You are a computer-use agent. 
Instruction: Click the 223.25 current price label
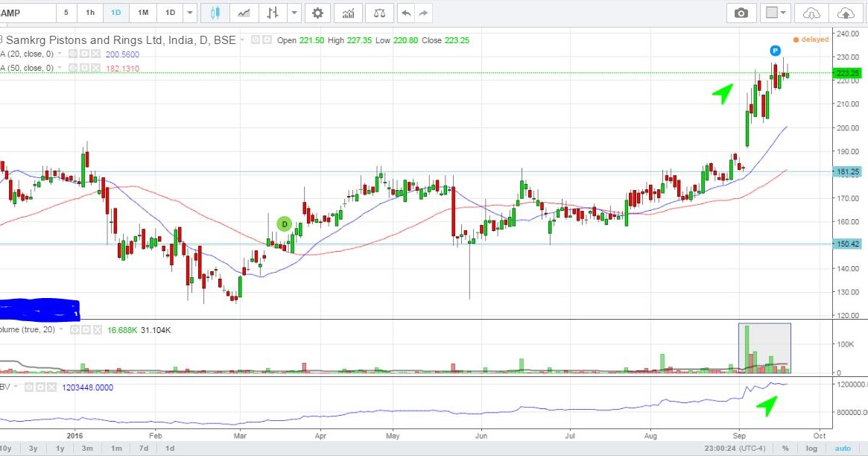[x=848, y=73]
